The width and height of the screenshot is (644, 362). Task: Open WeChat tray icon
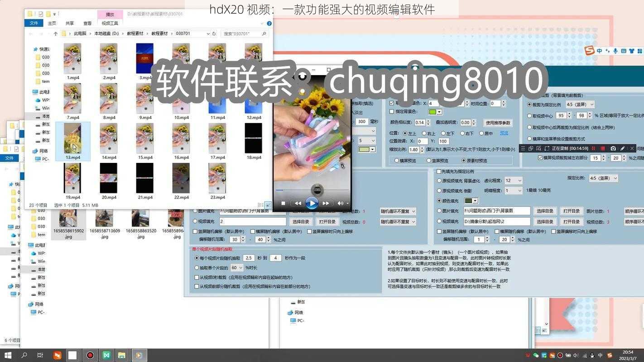[x=536, y=355]
